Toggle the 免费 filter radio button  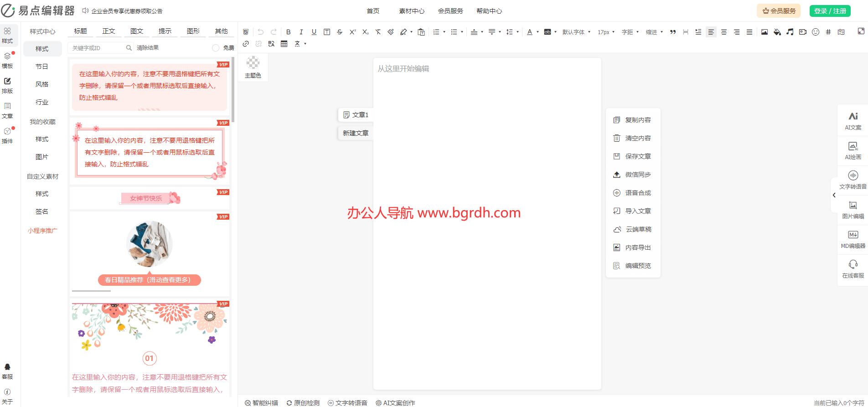click(x=216, y=48)
